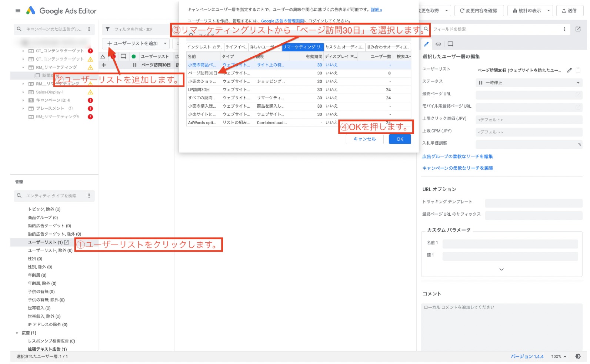Switch to the ライフイベ... tab
This screenshot has width=590, height=364.
[236, 47]
